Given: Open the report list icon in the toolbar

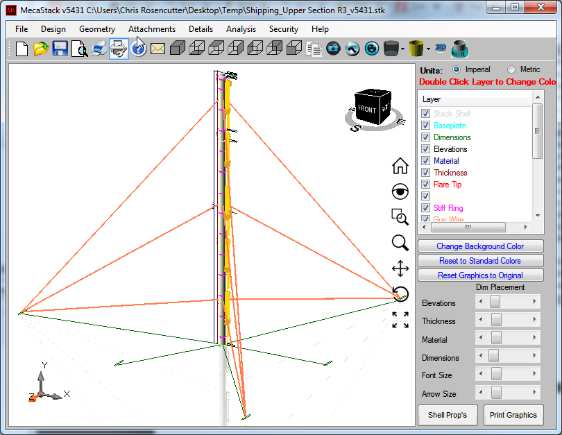Looking at the screenshot, I should tap(314, 49).
